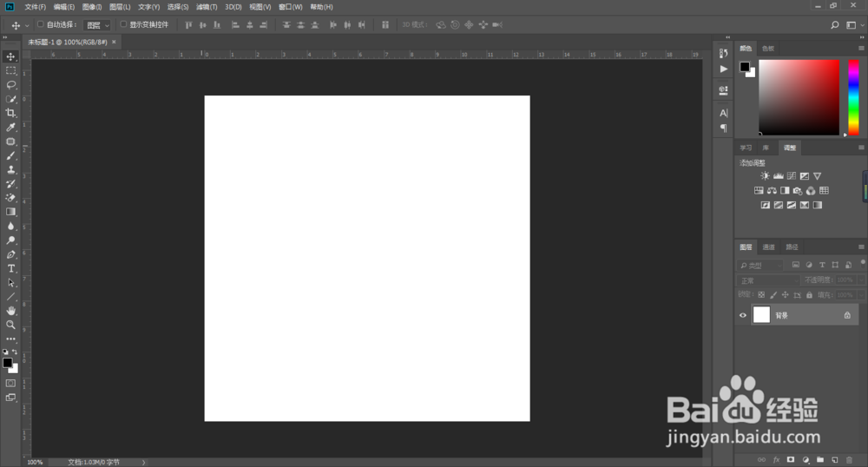Screen dimensions: 868x467
Task: Open Adjustments panel options menu
Action: (x=861, y=148)
